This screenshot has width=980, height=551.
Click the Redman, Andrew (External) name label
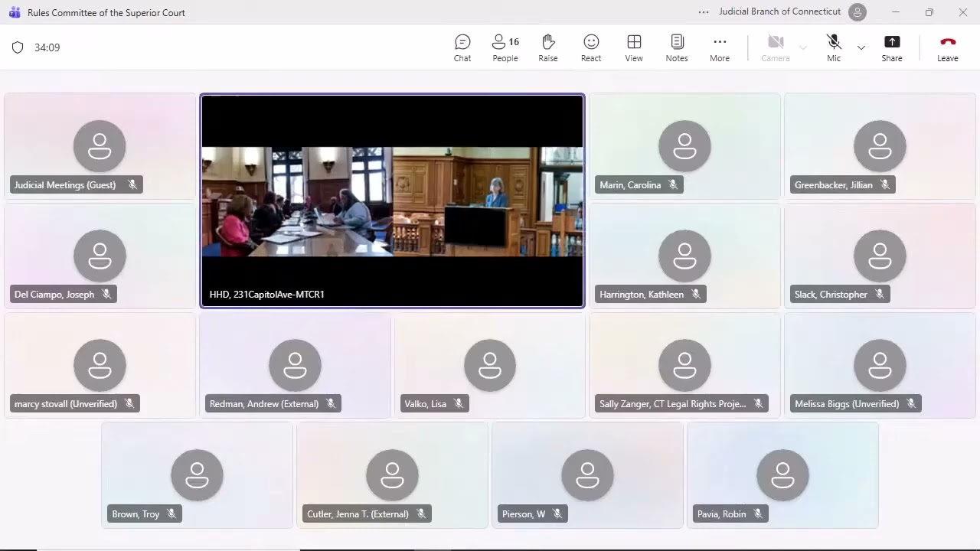click(x=264, y=403)
